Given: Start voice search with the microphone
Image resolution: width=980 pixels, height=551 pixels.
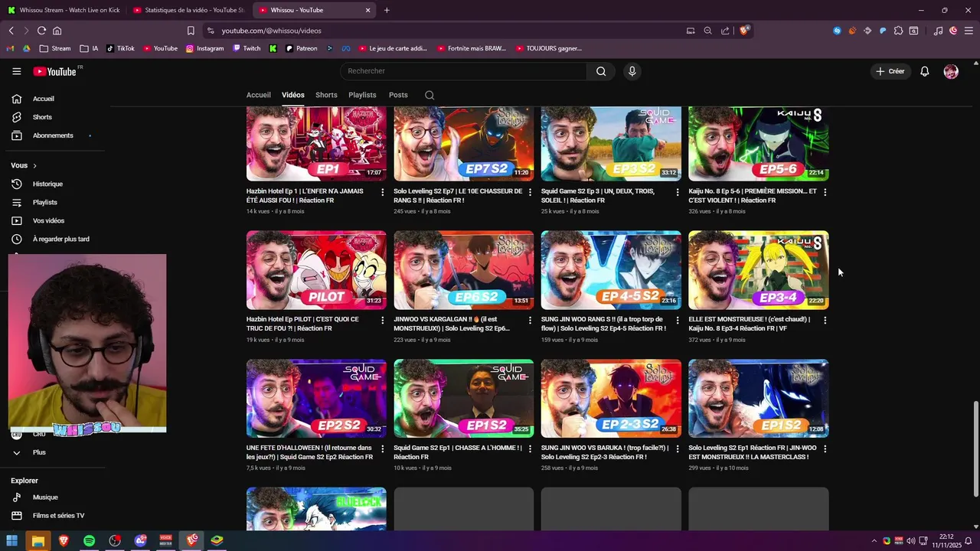Looking at the screenshot, I should 632,71.
